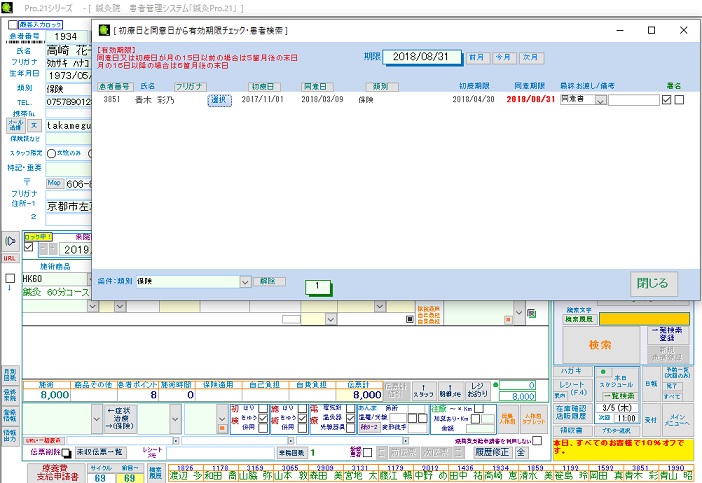
Task: Click the 入荷用タブレット orange button
Action: [533, 419]
